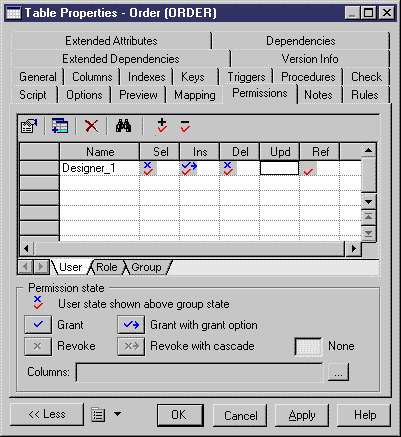Image resolution: width=401 pixels, height=437 pixels.
Task: Click Add Objects tool icon
Action: tap(60, 126)
